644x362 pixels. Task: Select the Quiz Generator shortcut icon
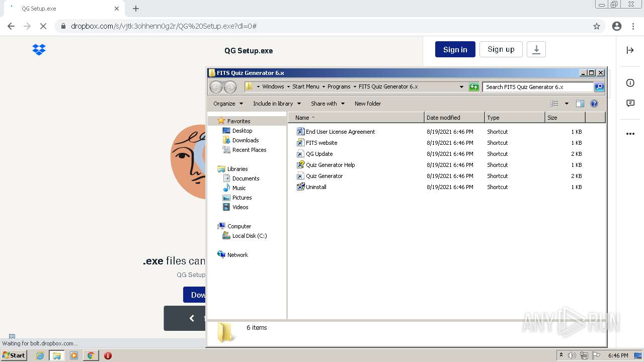[300, 176]
